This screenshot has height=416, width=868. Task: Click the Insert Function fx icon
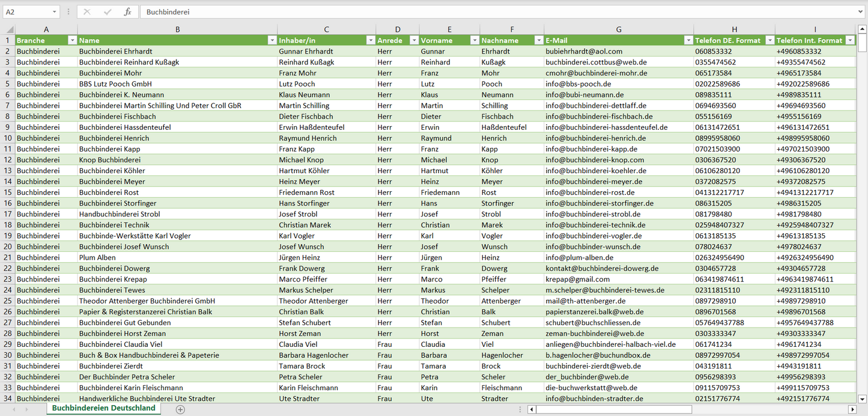pos(127,12)
